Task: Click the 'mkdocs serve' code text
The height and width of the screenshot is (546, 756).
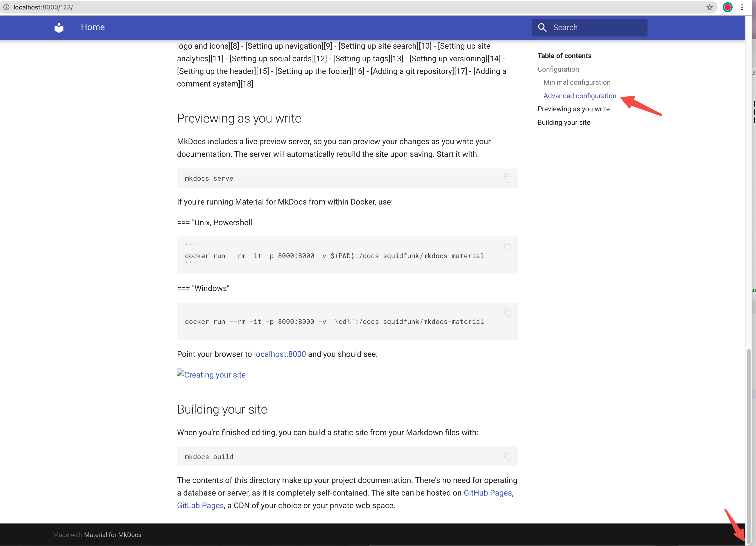Action: pos(209,178)
